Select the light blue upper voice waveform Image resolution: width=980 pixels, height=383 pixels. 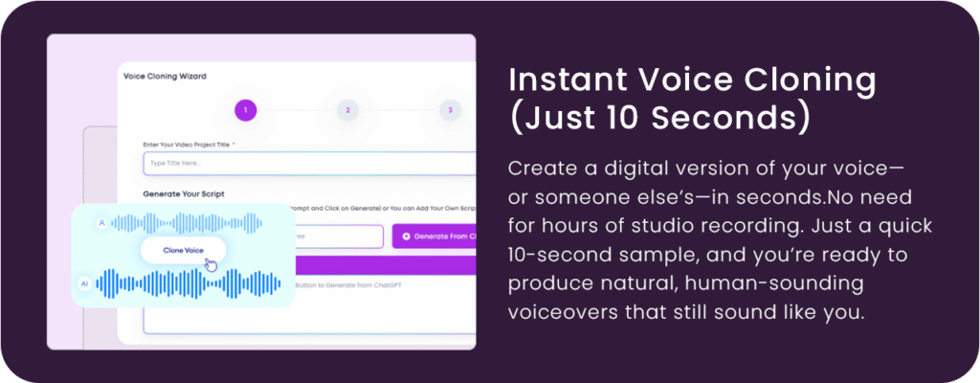[187, 223]
